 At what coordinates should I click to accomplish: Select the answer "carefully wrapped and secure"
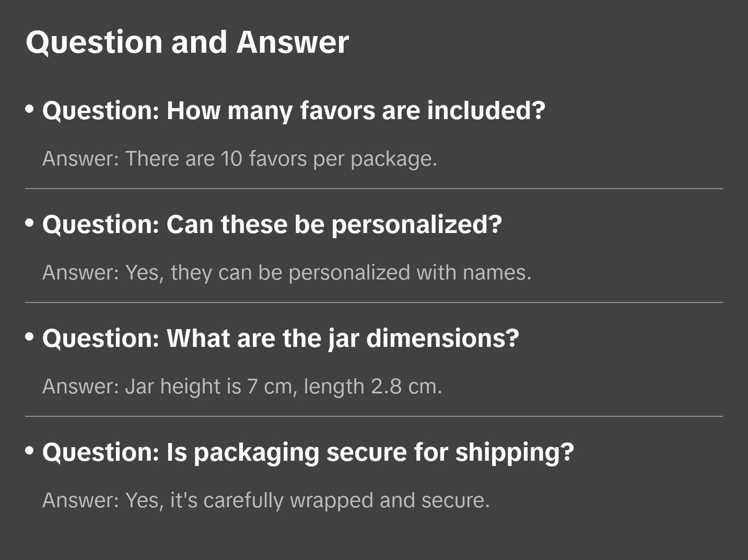[x=266, y=500]
